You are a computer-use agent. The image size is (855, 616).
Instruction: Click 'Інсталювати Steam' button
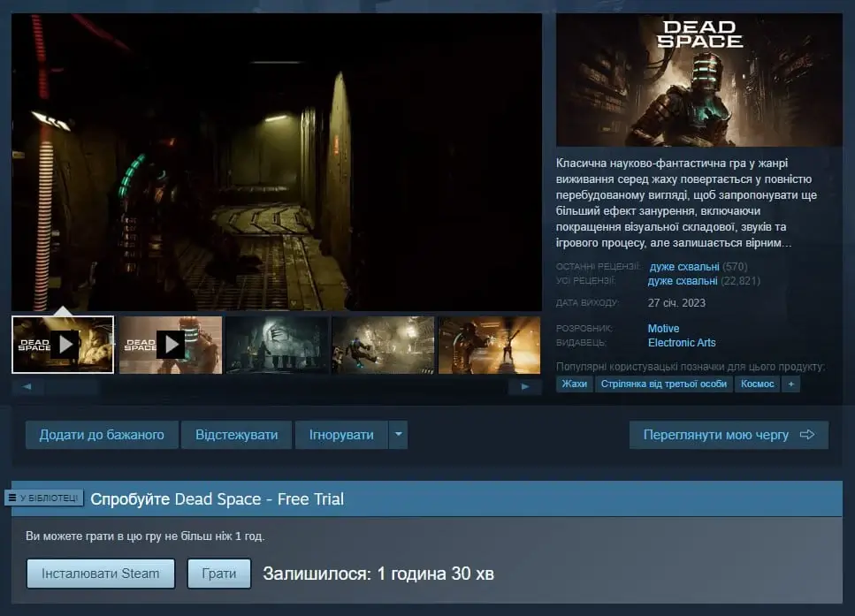[x=100, y=574]
